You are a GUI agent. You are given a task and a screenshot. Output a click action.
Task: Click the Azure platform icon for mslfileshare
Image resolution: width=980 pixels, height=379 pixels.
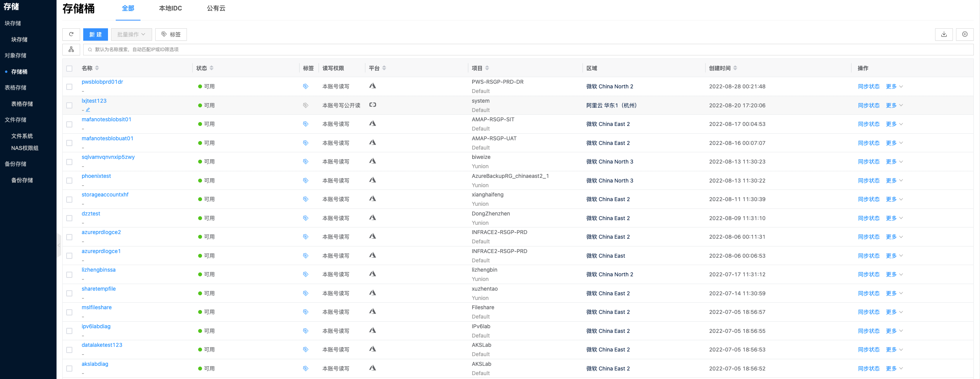(x=373, y=312)
